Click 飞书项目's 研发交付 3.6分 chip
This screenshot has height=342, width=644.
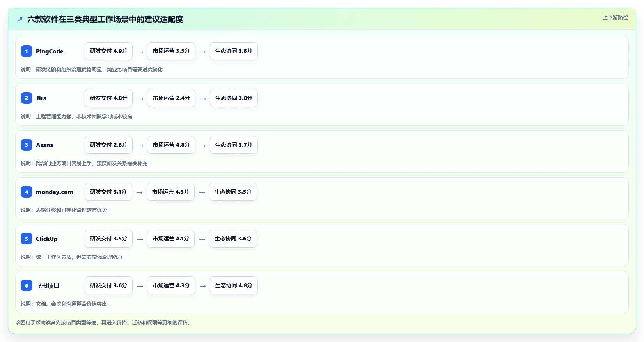108,285
